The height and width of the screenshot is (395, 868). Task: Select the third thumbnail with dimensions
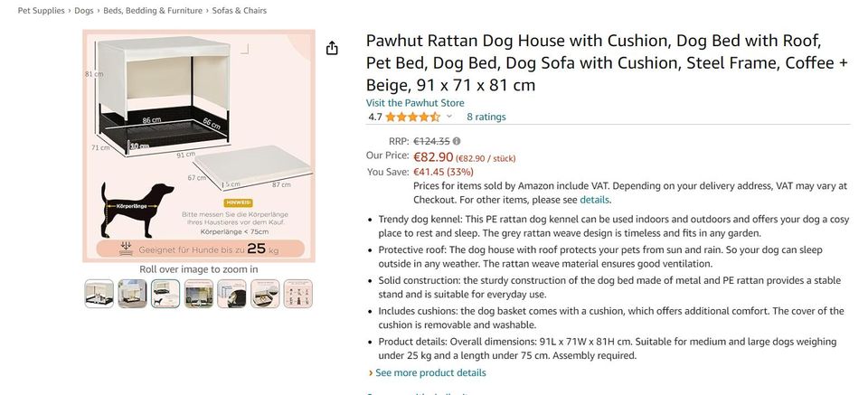[165, 292]
